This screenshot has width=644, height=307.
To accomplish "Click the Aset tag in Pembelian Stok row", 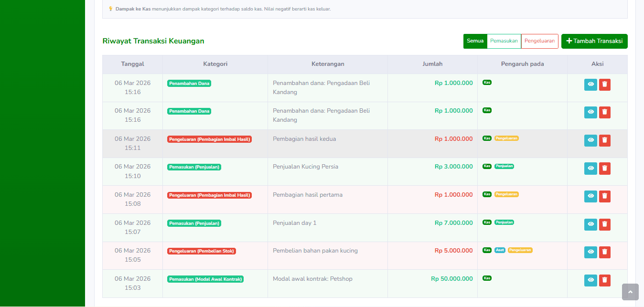I will point(500,250).
